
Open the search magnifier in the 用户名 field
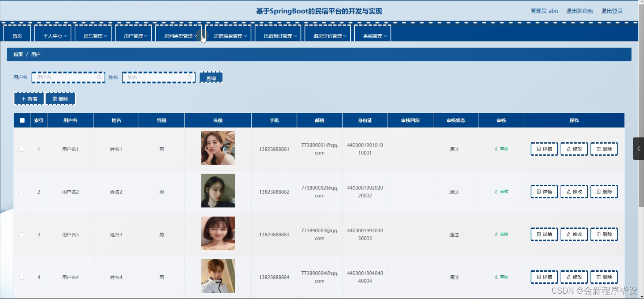point(99,77)
